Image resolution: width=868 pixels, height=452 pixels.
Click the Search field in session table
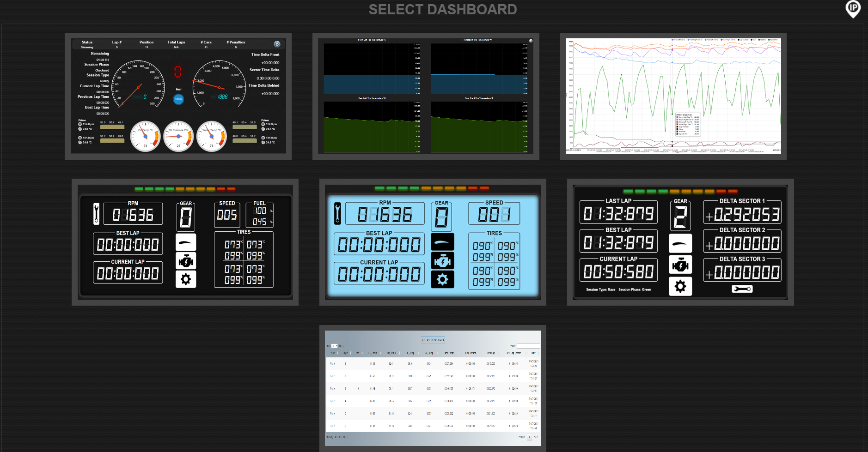[528, 346]
